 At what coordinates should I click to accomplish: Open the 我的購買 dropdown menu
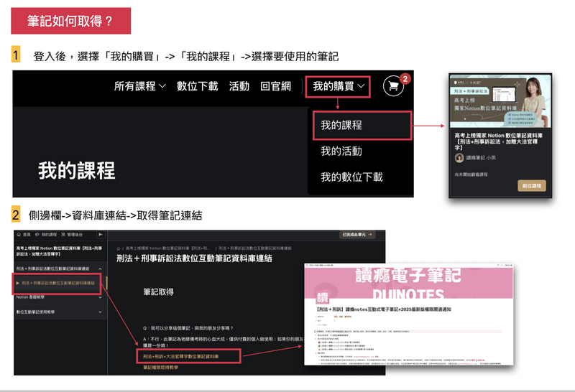[x=339, y=86]
